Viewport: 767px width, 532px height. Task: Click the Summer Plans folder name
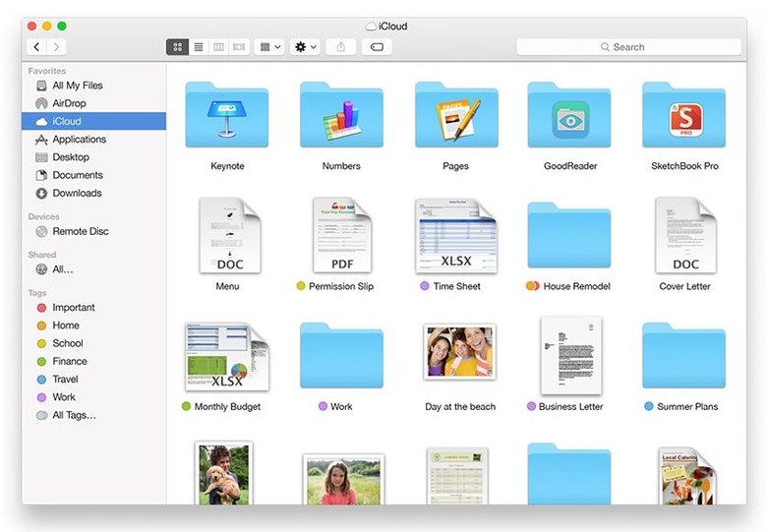point(687,406)
